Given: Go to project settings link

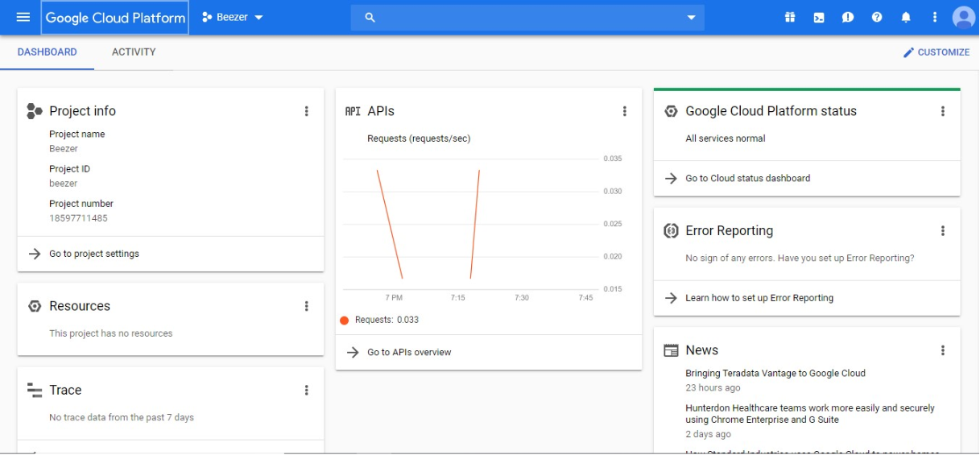Looking at the screenshot, I should (x=93, y=254).
